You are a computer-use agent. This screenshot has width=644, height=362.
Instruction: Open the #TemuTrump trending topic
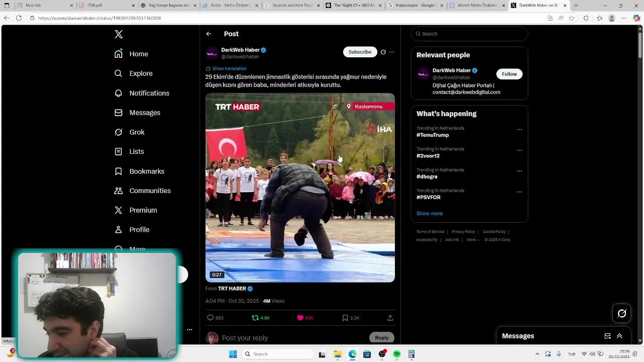(x=433, y=135)
